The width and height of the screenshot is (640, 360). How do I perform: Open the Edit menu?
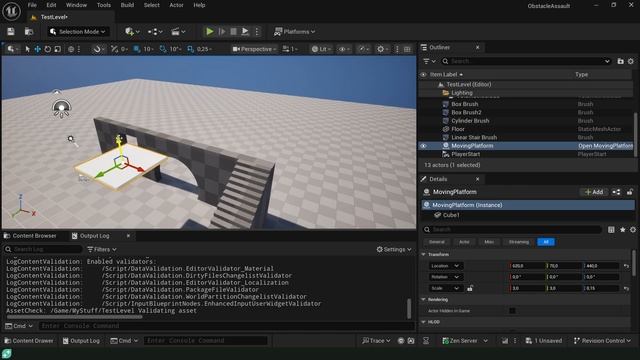point(51,5)
